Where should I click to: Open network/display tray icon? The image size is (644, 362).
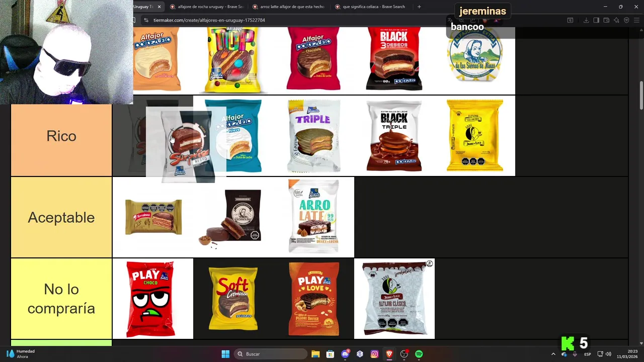(600, 354)
